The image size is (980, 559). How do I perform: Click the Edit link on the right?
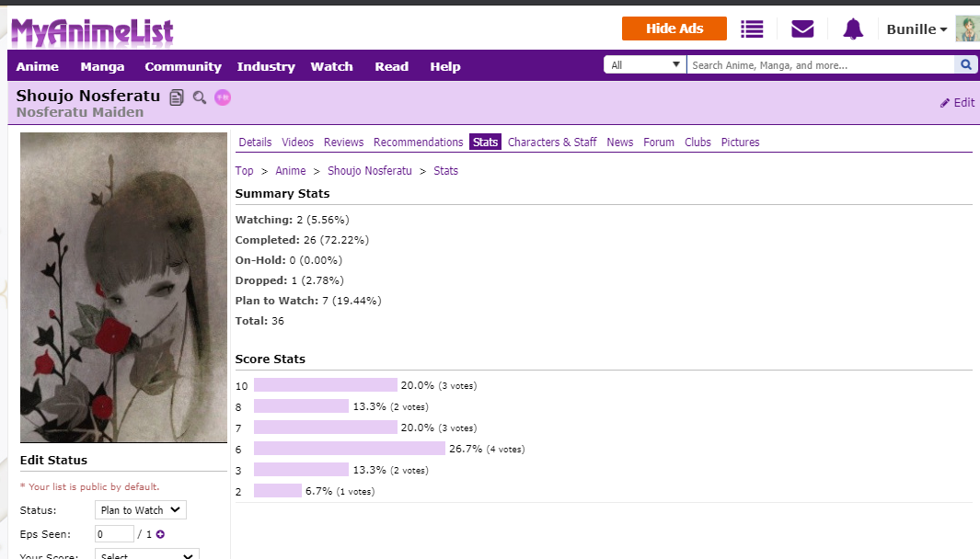tap(957, 103)
